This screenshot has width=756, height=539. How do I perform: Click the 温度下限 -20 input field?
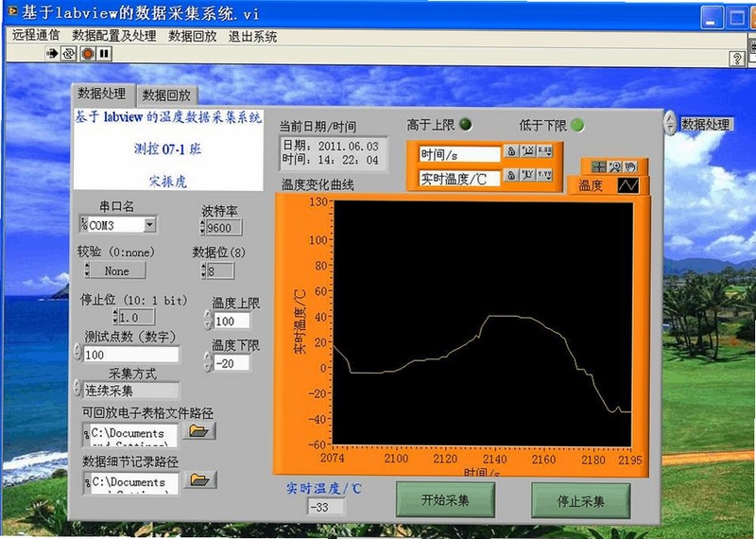coord(231,363)
